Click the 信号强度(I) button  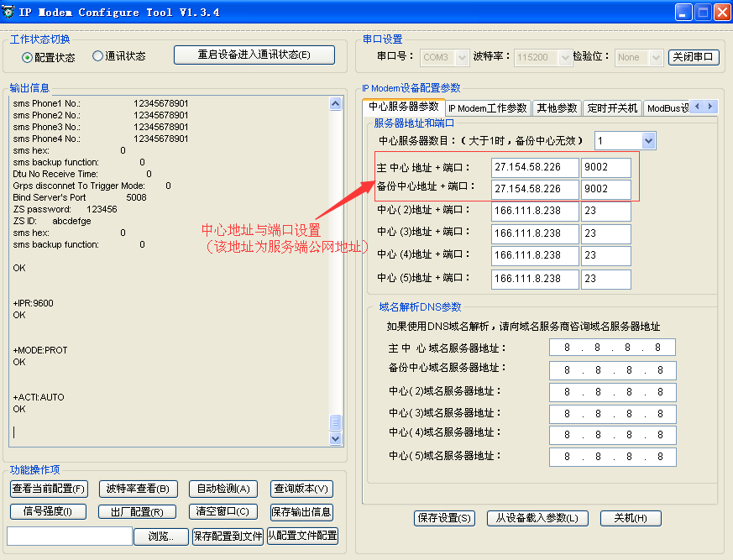[x=48, y=511]
